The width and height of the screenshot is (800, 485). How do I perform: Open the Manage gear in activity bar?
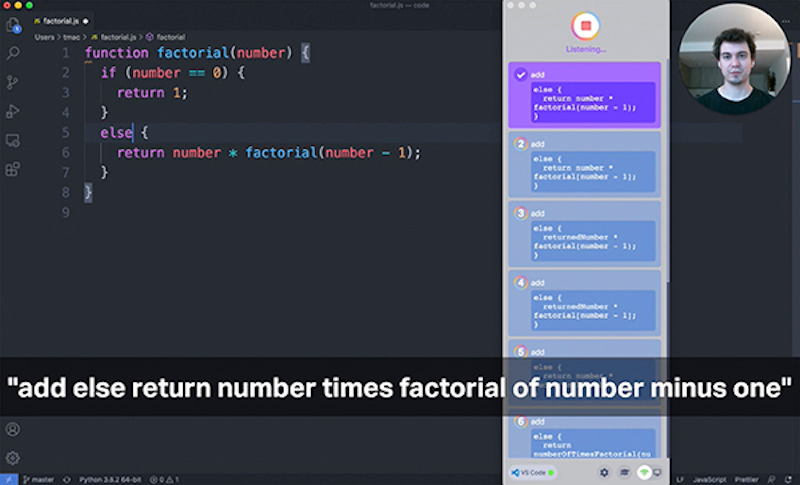13,458
